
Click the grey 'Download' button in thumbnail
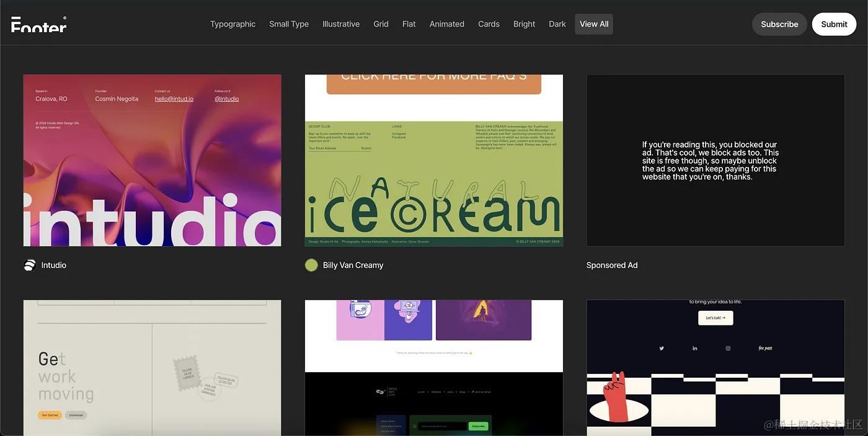coord(76,415)
